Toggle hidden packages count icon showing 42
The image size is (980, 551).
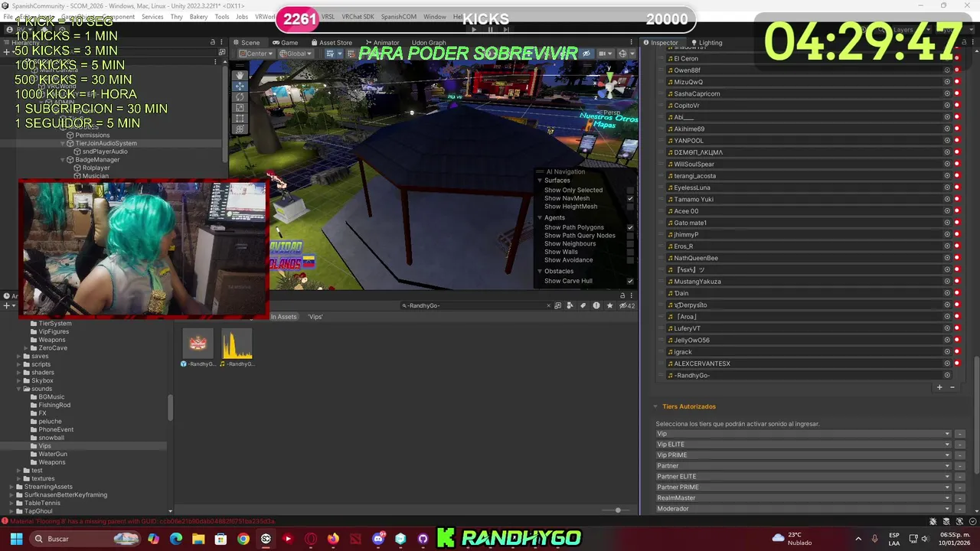(626, 305)
